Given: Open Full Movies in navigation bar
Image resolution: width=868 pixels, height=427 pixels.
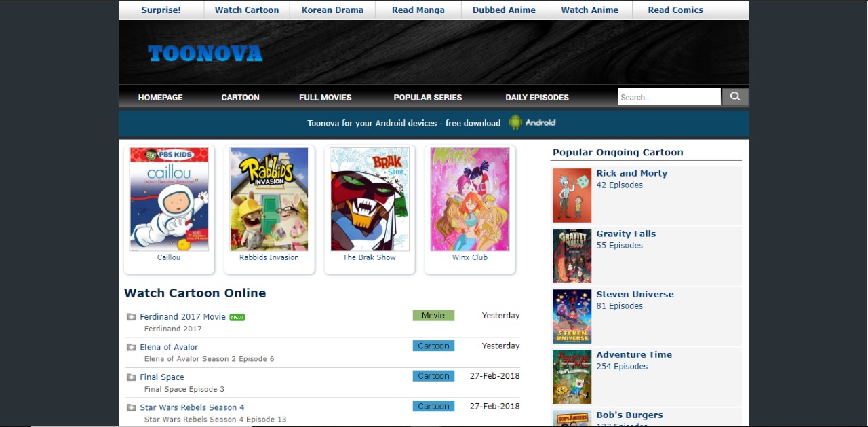Looking at the screenshot, I should click(x=325, y=98).
